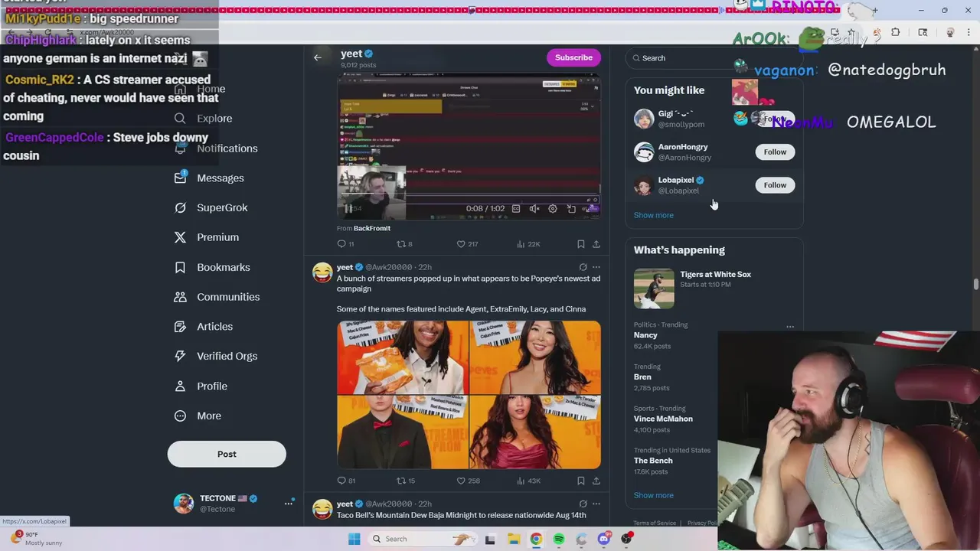The image size is (980, 551).
Task: Open Spotify from the taskbar
Action: click(559, 539)
